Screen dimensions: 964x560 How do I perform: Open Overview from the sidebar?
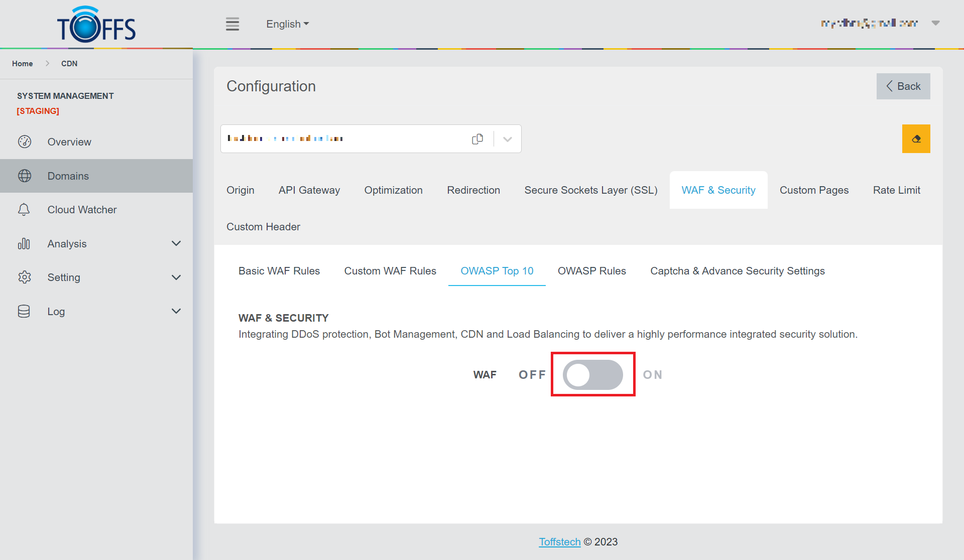pyautogui.click(x=69, y=142)
